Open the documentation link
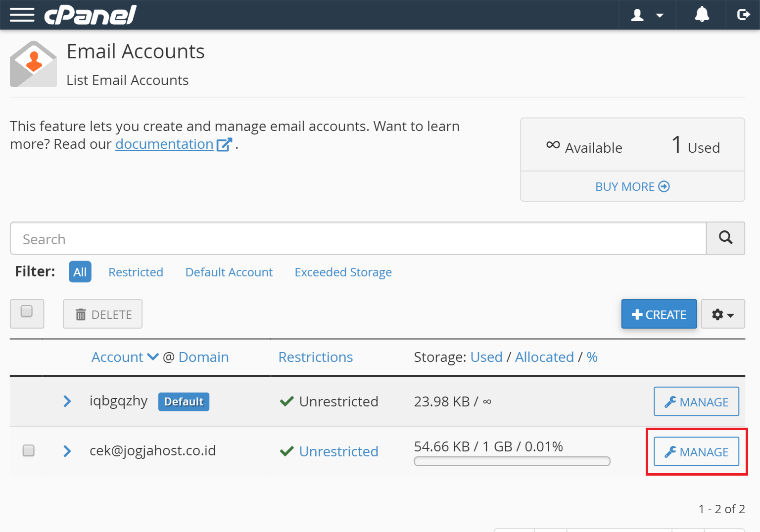Screen dimensions: 760x532 tap(164, 144)
